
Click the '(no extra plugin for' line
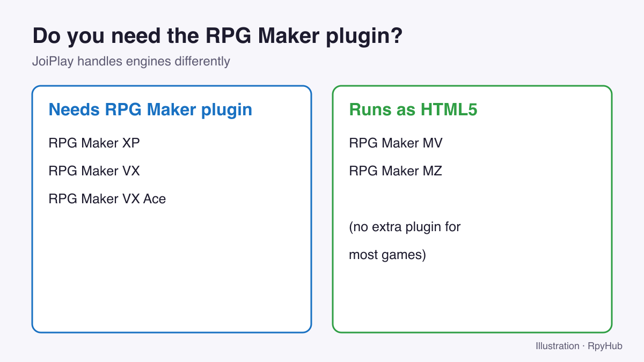(x=405, y=227)
